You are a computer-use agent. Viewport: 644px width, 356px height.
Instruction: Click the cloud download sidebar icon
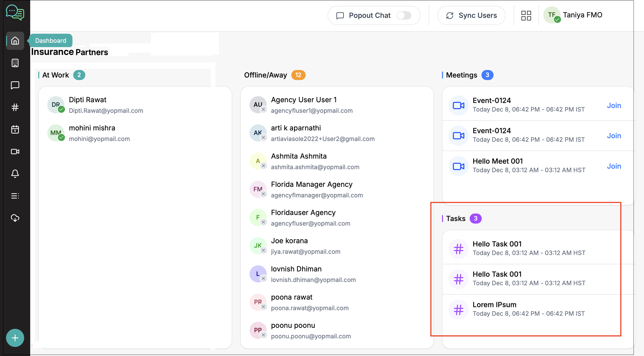pyautogui.click(x=15, y=218)
